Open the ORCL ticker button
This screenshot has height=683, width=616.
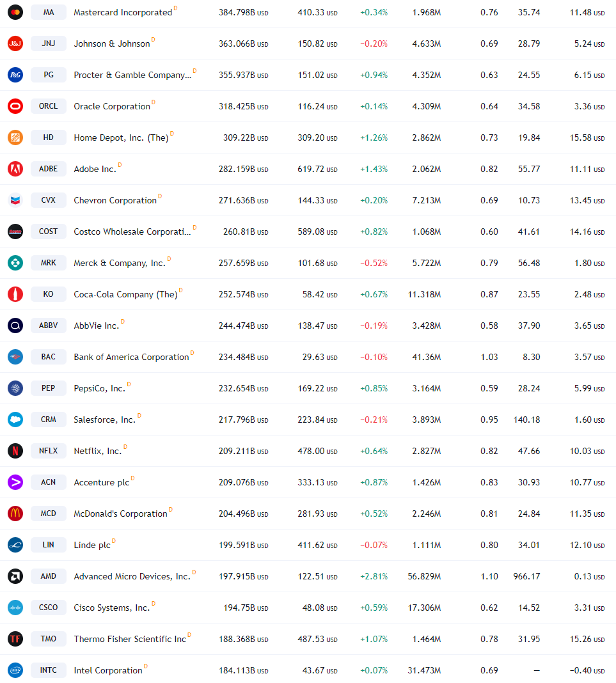tap(49, 106)
